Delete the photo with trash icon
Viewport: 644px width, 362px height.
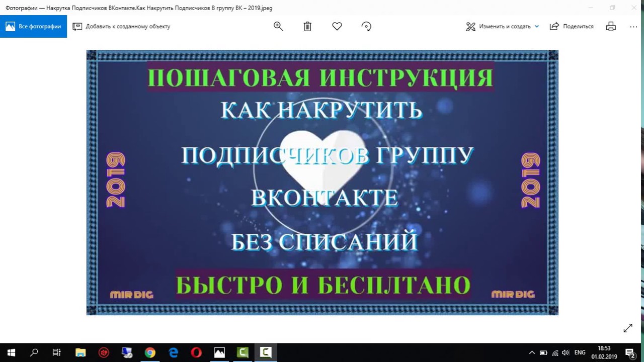point(307,27)
